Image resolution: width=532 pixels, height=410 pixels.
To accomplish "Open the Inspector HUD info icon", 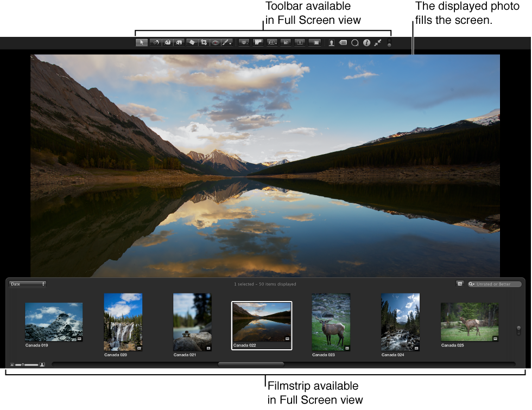I will [x=367, y=43].
